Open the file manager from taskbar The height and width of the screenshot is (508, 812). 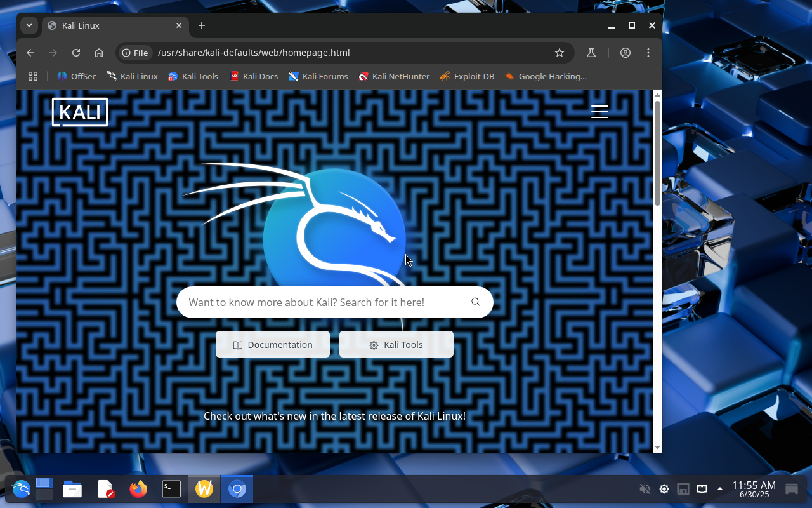coord(72,489)
